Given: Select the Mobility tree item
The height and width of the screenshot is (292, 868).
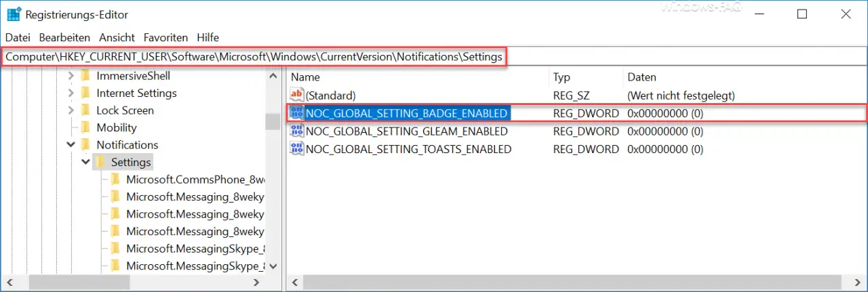Looking at the screenshot, I should (x=116, y=127).
